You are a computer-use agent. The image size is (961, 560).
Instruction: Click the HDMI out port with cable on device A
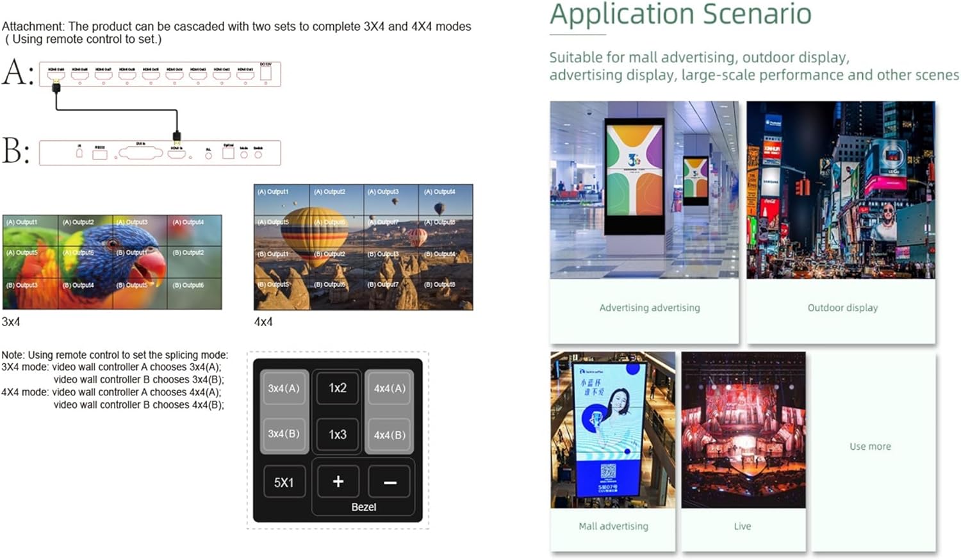click(56, 74)
